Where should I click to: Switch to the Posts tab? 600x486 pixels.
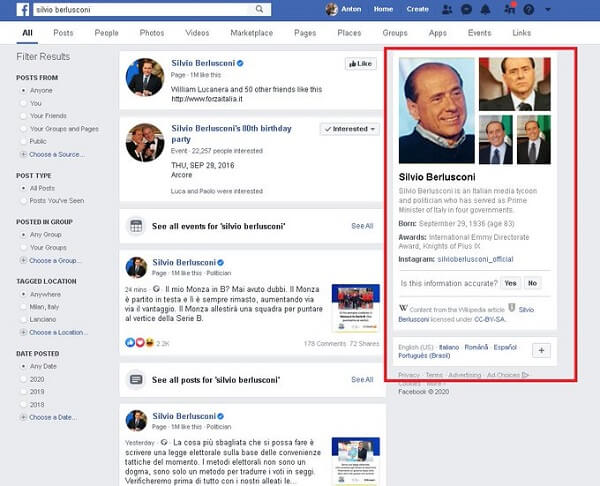click(63, 33)
